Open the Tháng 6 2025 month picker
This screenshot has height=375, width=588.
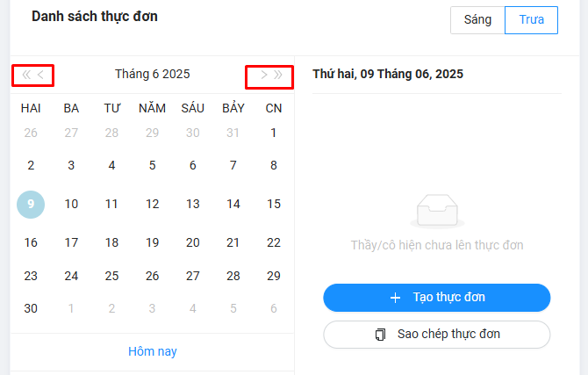point(152,75)
